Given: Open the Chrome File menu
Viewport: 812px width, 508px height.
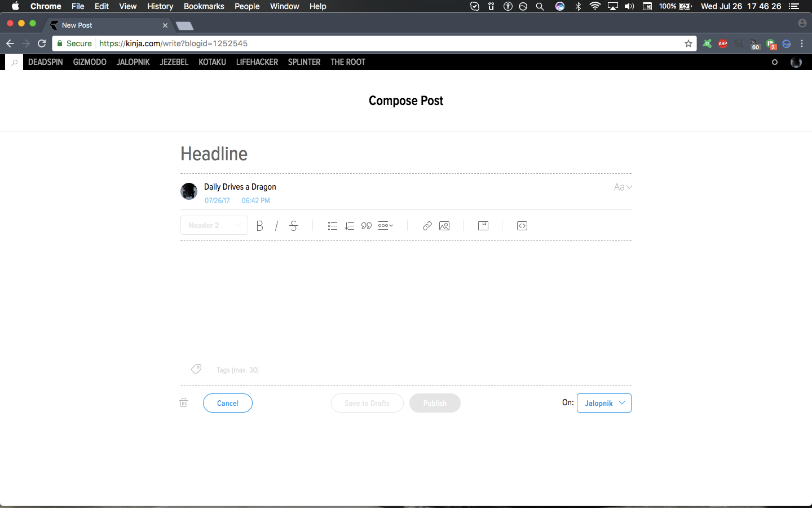Looking at the screenshot, I should [78, 6].
